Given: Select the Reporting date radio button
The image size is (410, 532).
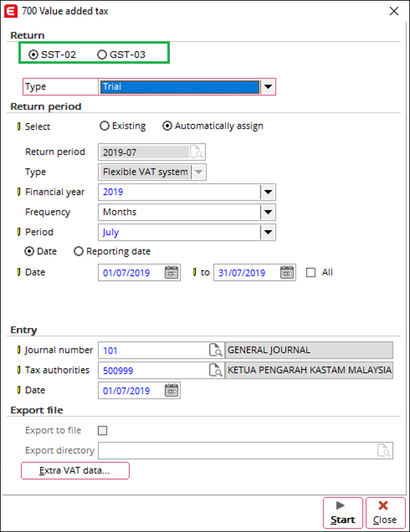Looking at the screenshot, I should tap(78, 251).
